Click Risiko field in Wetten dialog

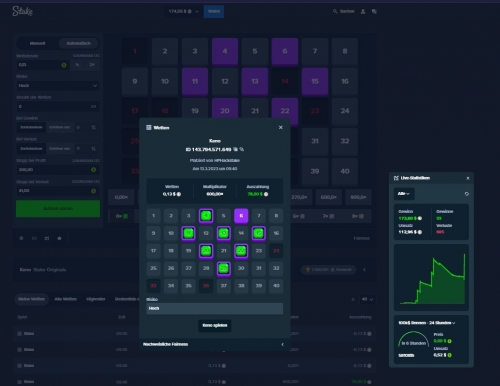(x=215, y=308)
